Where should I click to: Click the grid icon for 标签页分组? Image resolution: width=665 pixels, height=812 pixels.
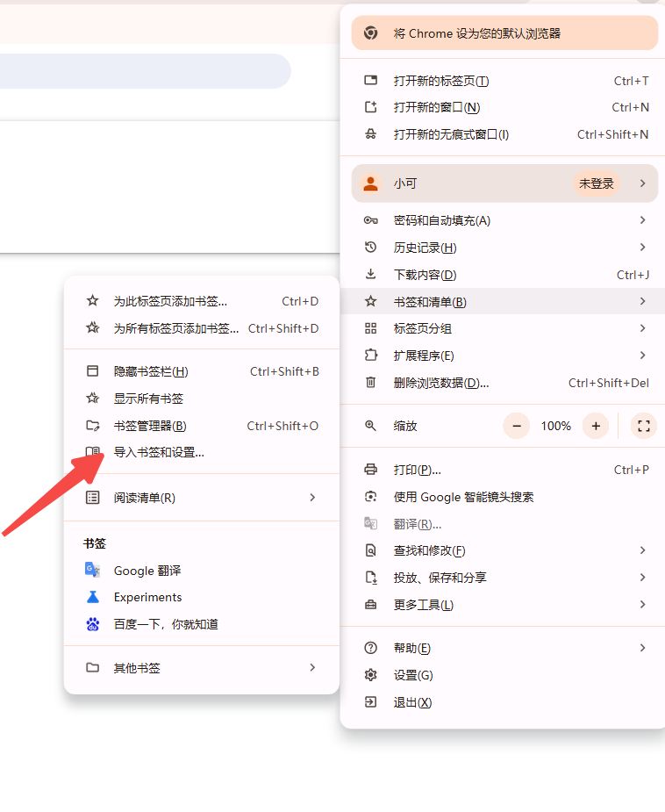370,328
